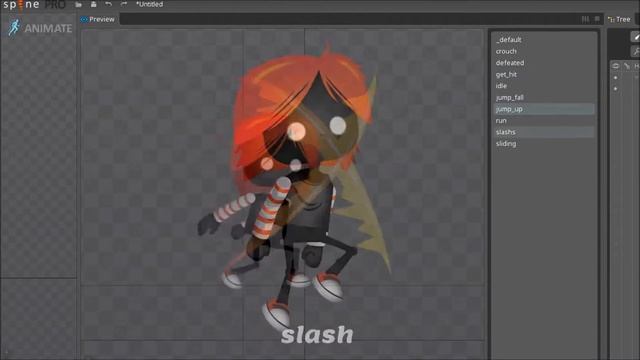Select the jump_fall animation

click(x=544, y=98)
